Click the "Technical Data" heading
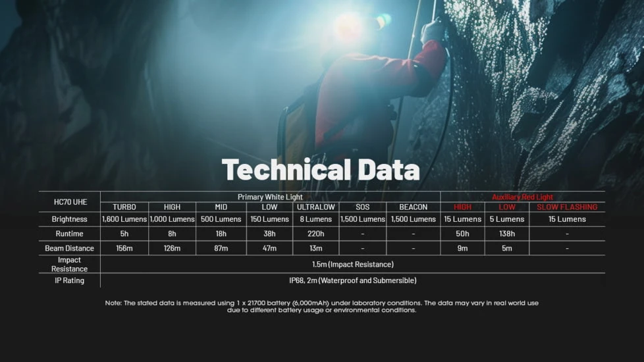Viewport: 644px width, 362px height. click(x=321, y=170)
